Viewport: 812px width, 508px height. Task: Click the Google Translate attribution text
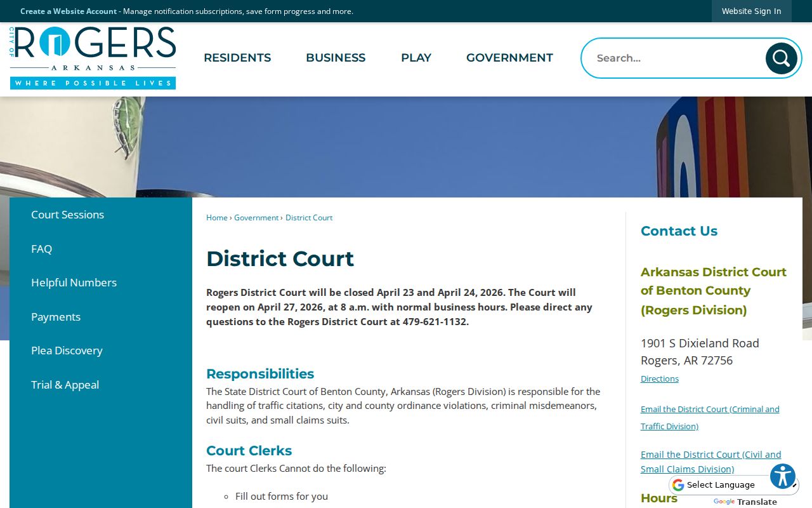(x=745, y=502)
